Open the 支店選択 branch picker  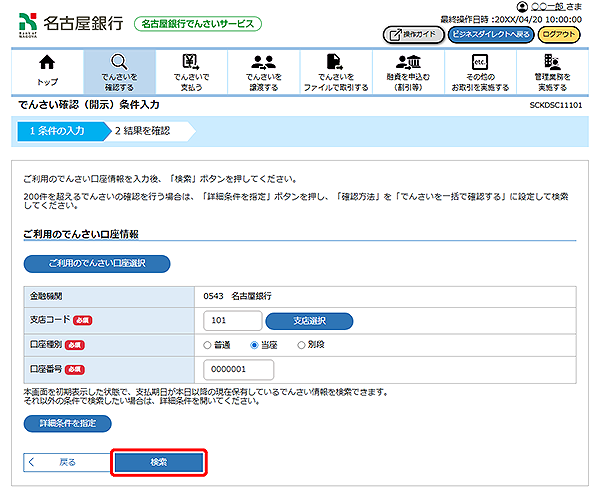(x=309, y=321)
